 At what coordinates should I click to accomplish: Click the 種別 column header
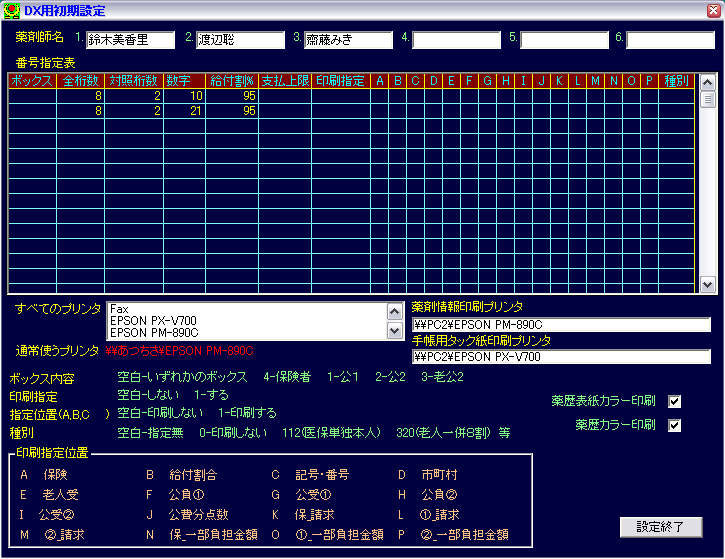(676, 81)
